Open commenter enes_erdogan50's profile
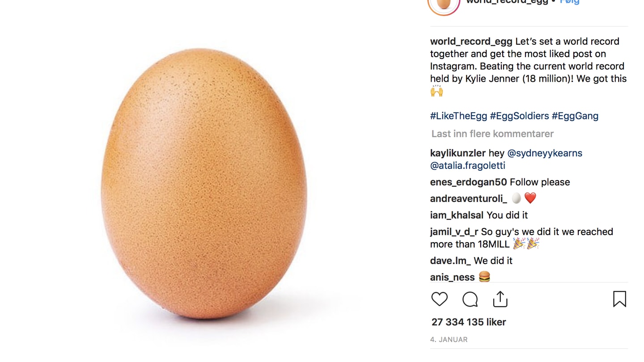 pyautogui.click(x=468, y=182)
